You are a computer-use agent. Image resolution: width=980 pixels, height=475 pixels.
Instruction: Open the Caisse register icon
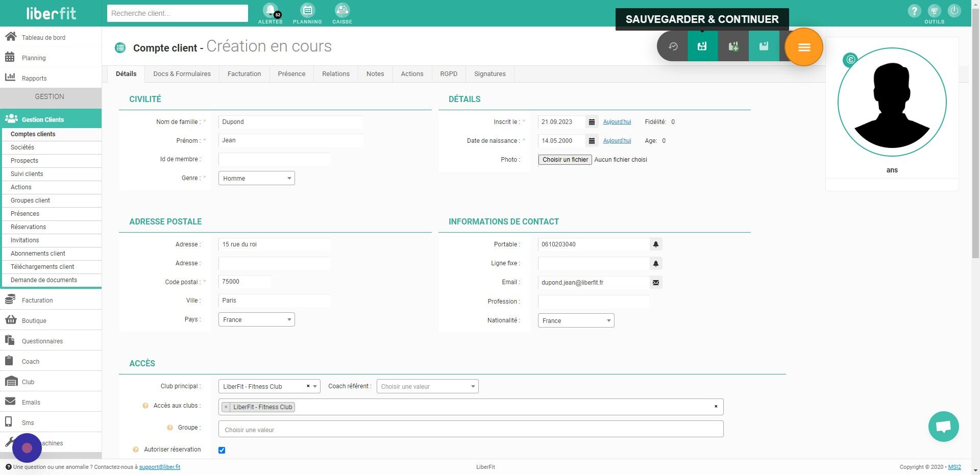click(342, 11)
